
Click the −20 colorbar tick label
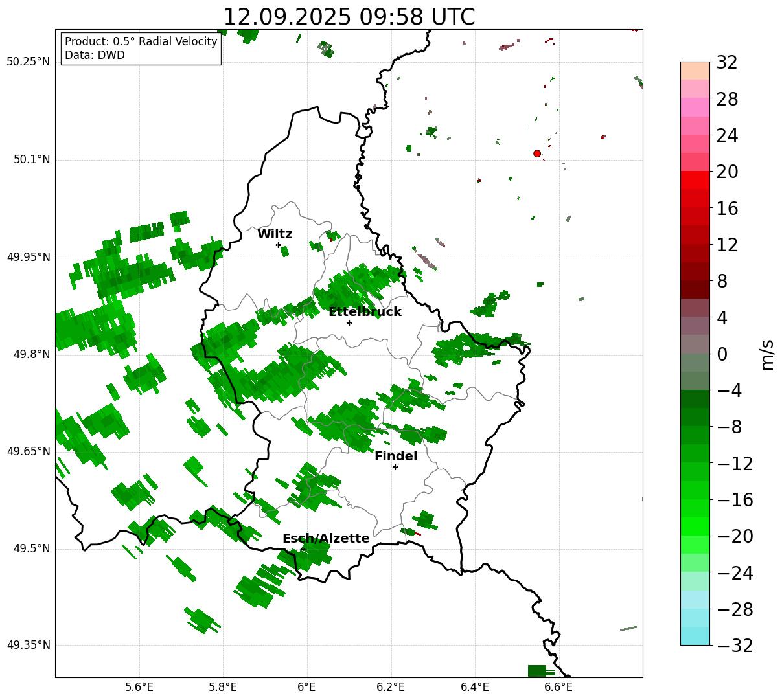[x=735, y=536]
